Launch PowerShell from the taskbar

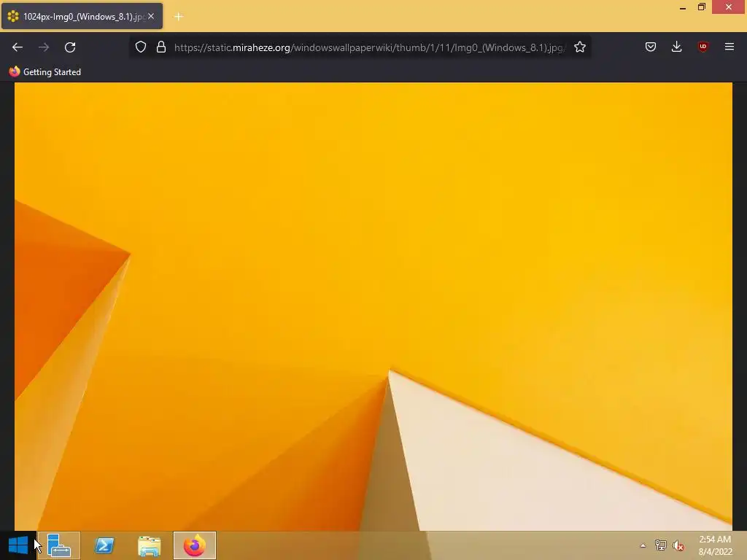point(104,545)
